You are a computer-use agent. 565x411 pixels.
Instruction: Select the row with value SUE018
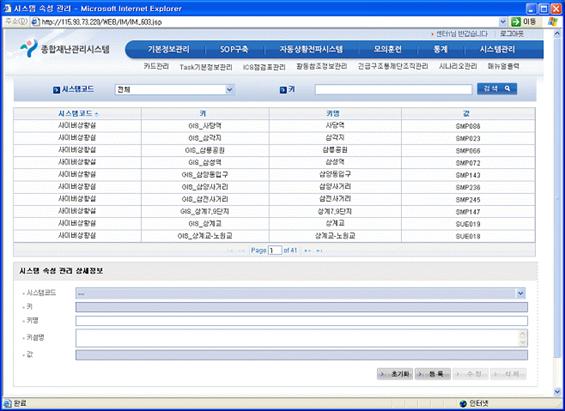(x=275, y=236)
